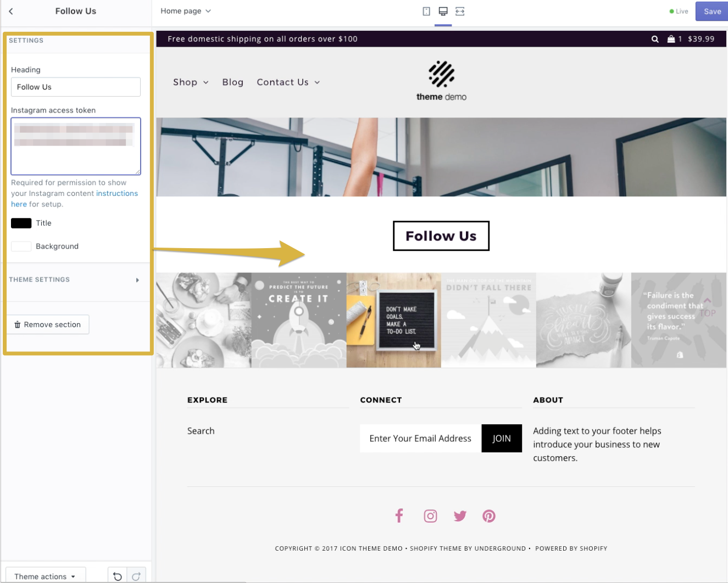The image size is (728, 583).
Task: Switch to mobile preview mode
Action: pos(426,11)
